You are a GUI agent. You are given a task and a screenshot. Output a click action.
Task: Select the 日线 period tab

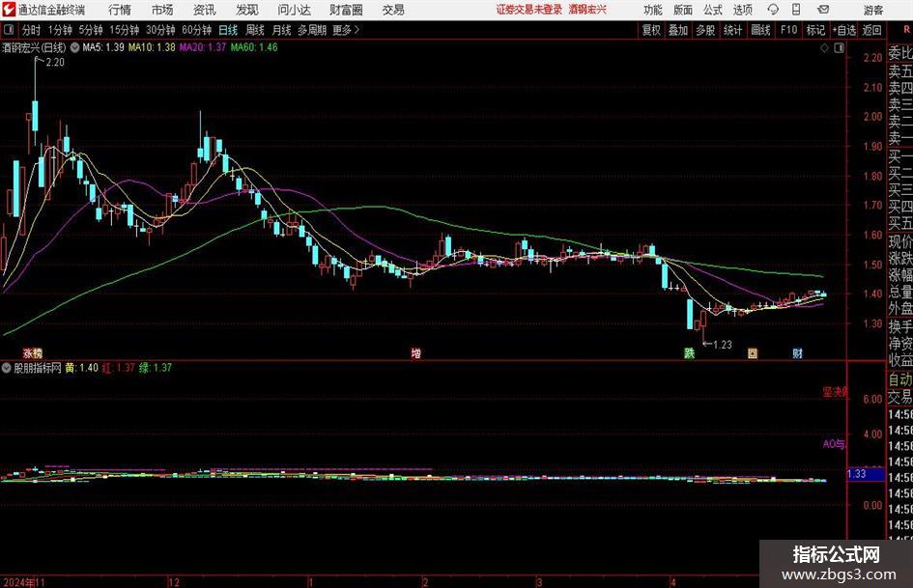point(228,30)
